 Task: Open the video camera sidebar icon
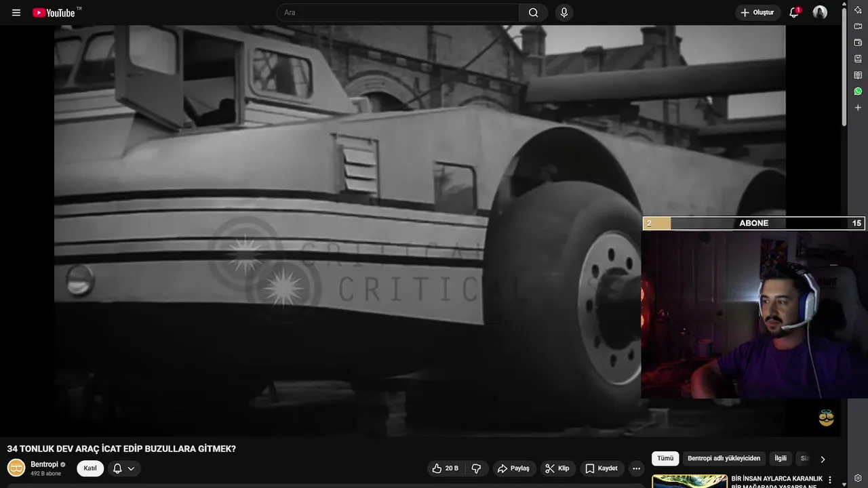click(858, 26)
